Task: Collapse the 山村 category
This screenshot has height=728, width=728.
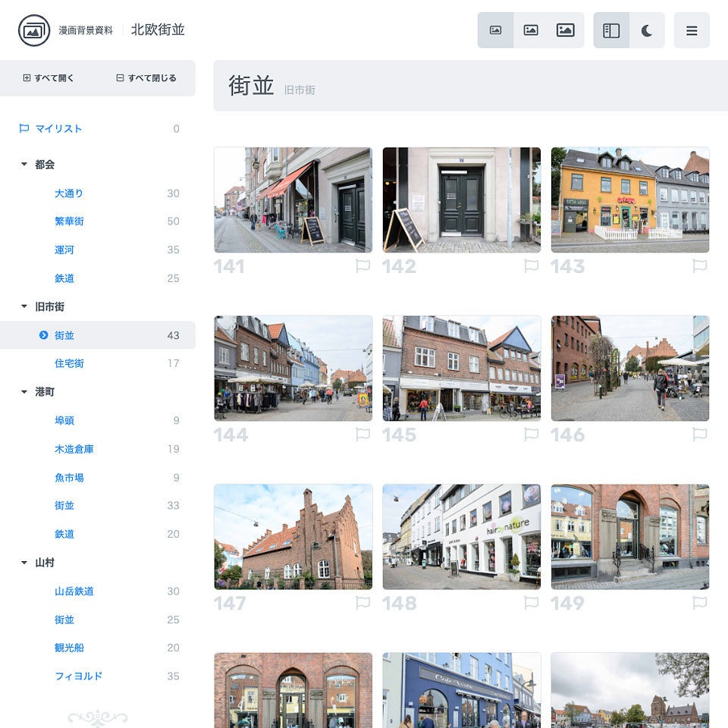Action: coord(38,562)
